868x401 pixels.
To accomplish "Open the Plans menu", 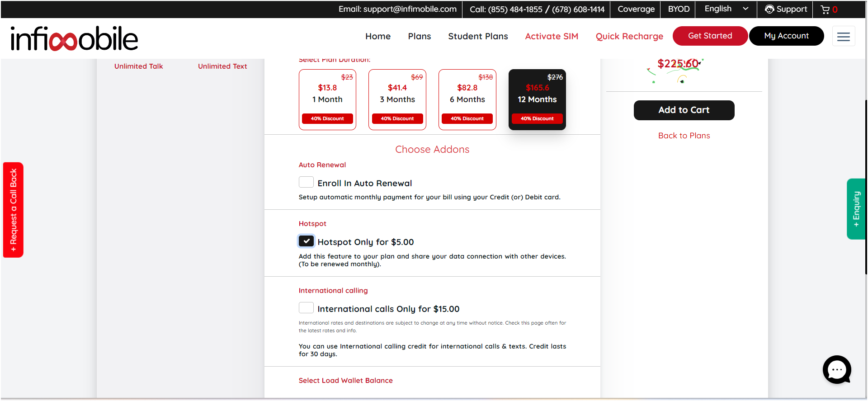I will (420, 36).
